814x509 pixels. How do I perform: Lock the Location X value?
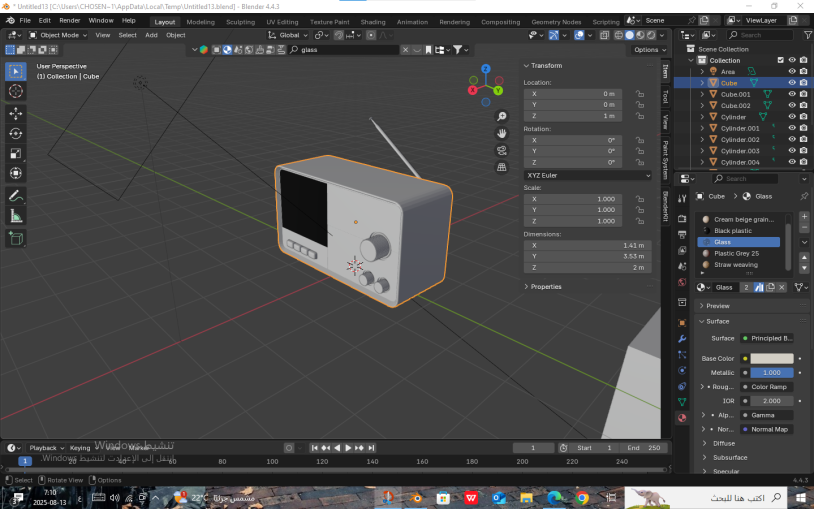click(x=640, y=94)
